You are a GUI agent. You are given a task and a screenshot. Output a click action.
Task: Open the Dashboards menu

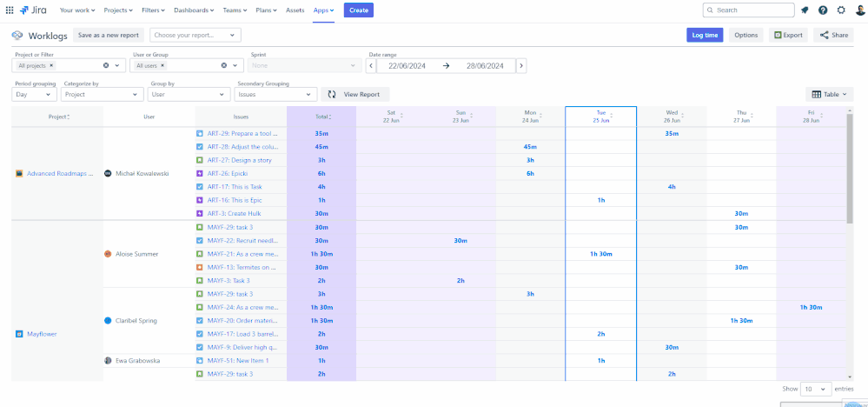click(191, 10)
